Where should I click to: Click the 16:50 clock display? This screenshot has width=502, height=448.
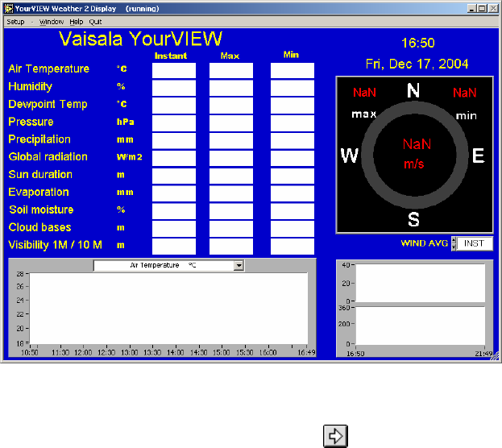[x=418, y=43]
